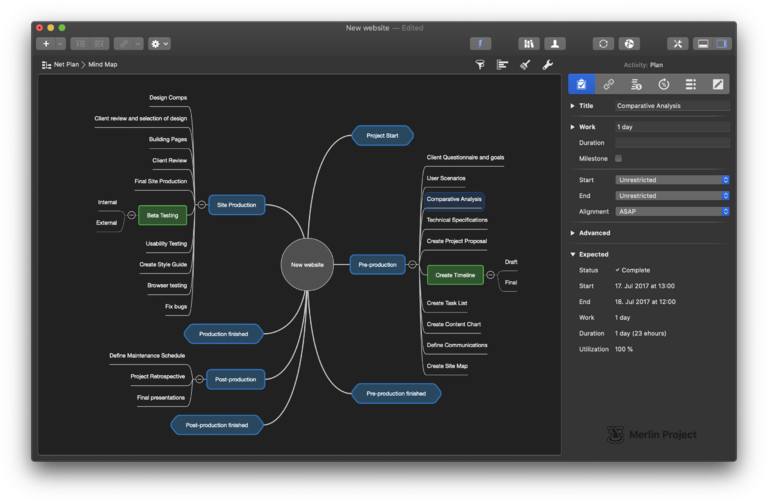
Task: Expand the Advanced section
Action: coord(572,233)
